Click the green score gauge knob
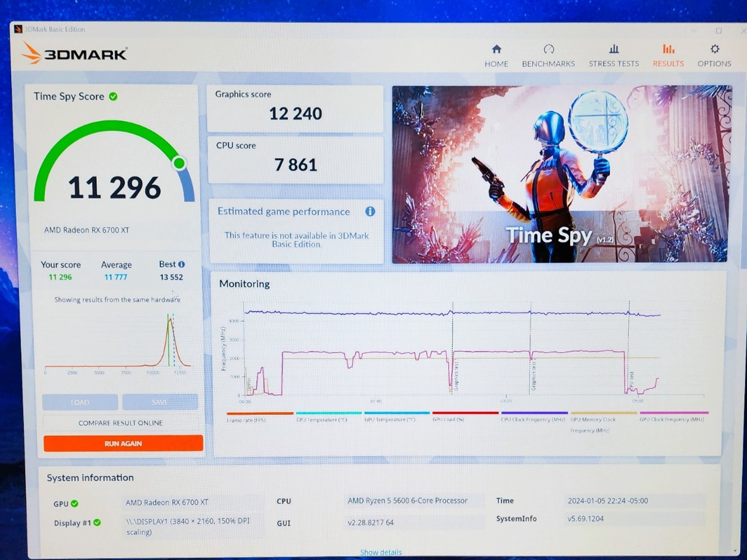Image resolution: width=747 pixels, height=560 pixels. tap(179, 163)
